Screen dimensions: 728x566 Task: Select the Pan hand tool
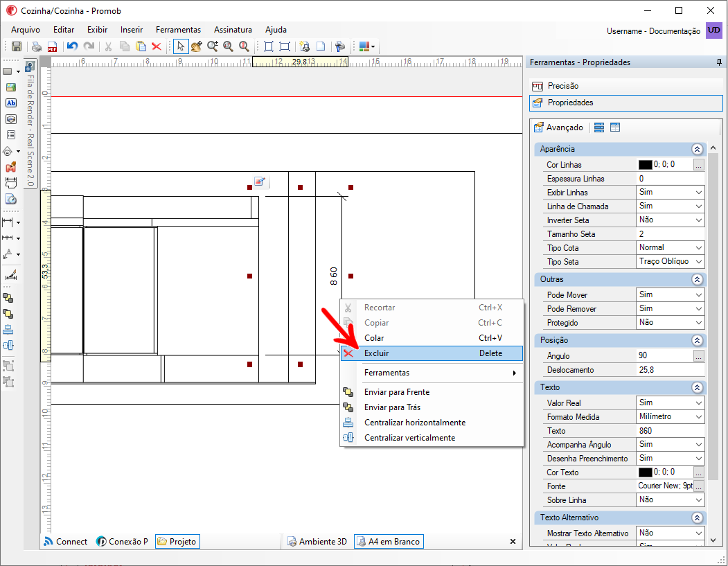(x=197, y=46)
